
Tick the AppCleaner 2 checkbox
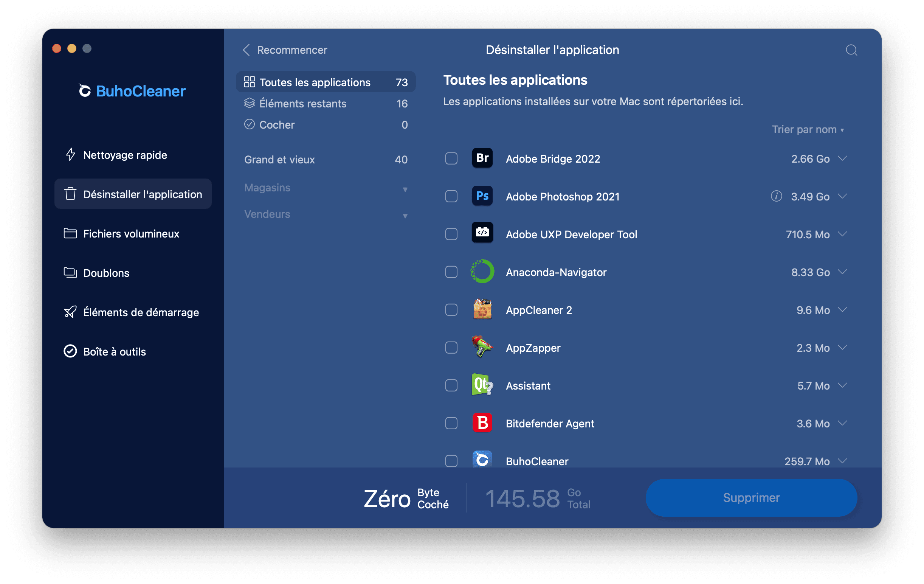(x=451, y=310)
